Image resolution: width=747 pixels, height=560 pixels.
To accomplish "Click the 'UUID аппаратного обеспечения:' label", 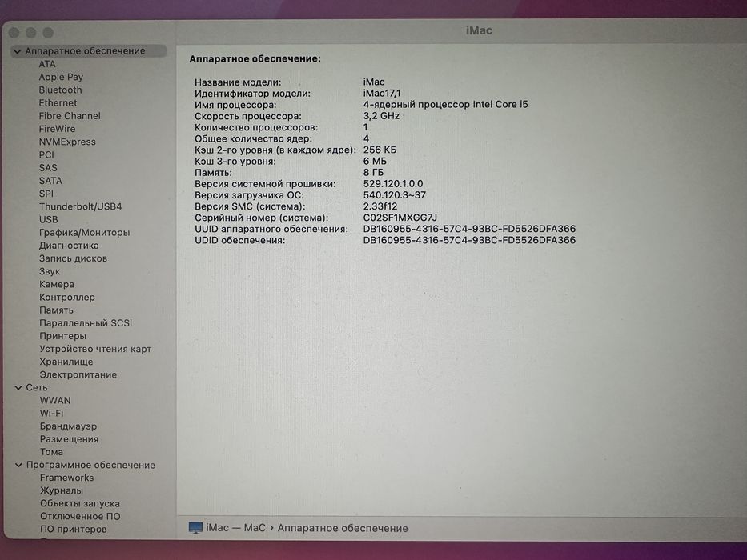I will [x=271, y=229].
